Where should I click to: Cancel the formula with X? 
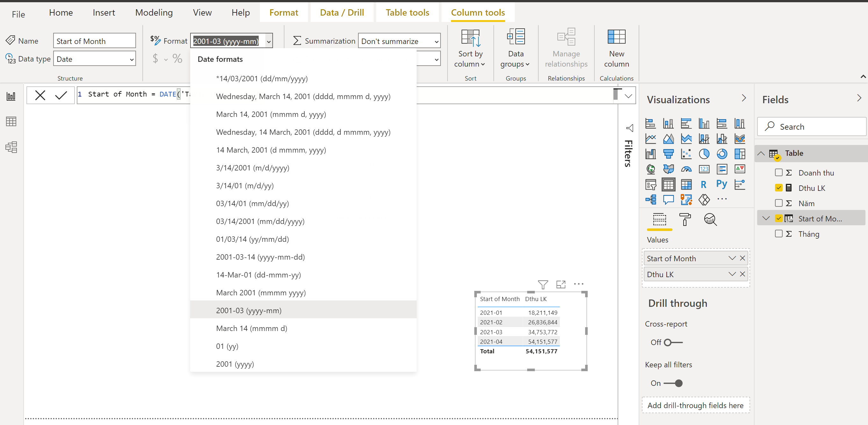pos(40,95)
